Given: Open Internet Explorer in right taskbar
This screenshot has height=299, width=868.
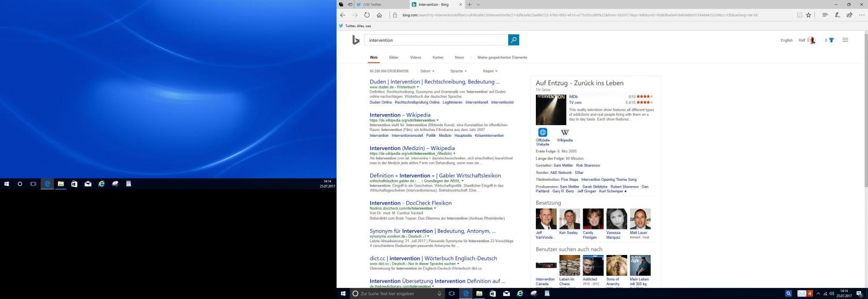Looking at the screenshot, I should coord(520,294).
